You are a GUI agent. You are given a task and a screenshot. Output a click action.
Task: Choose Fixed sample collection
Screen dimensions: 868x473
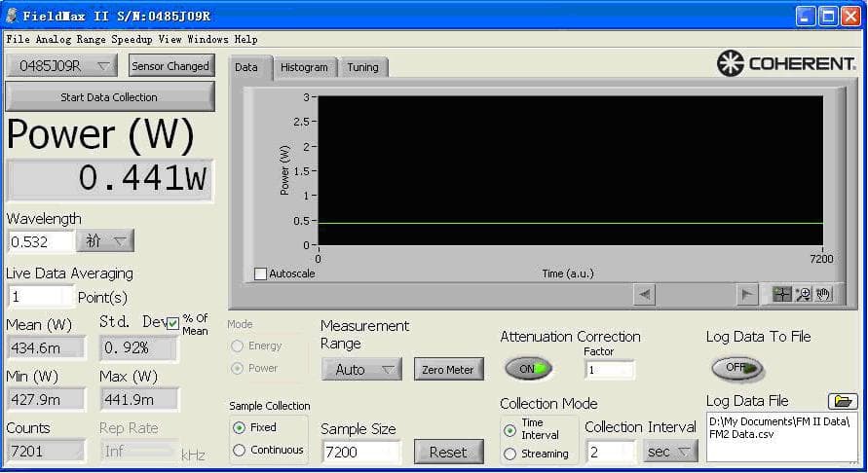pyautogui.click(x=239, y=427)
